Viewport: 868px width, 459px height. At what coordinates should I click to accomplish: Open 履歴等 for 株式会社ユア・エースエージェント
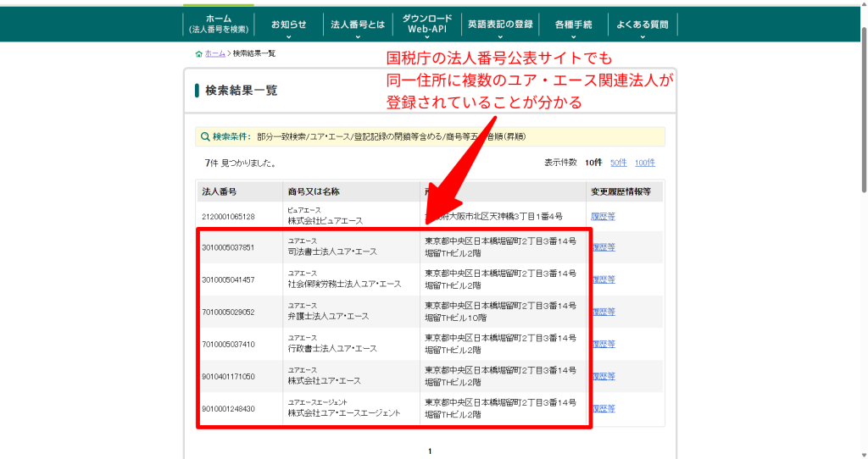pyautogui.click(x=603, y=409)
